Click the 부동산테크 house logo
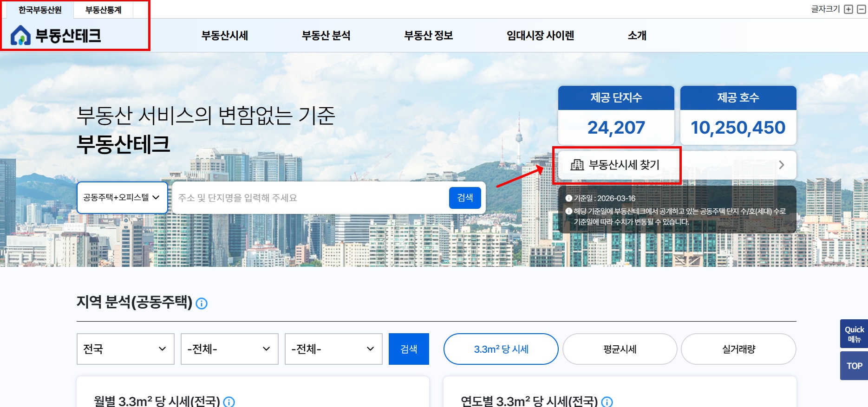868x407 pixels. [x=56, y=35]
